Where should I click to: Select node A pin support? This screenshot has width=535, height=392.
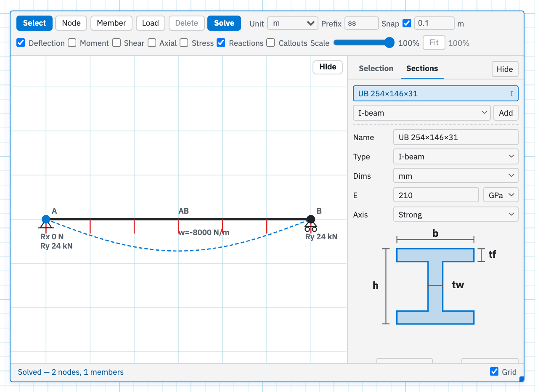pyautogui.click(x=46, y=219)
